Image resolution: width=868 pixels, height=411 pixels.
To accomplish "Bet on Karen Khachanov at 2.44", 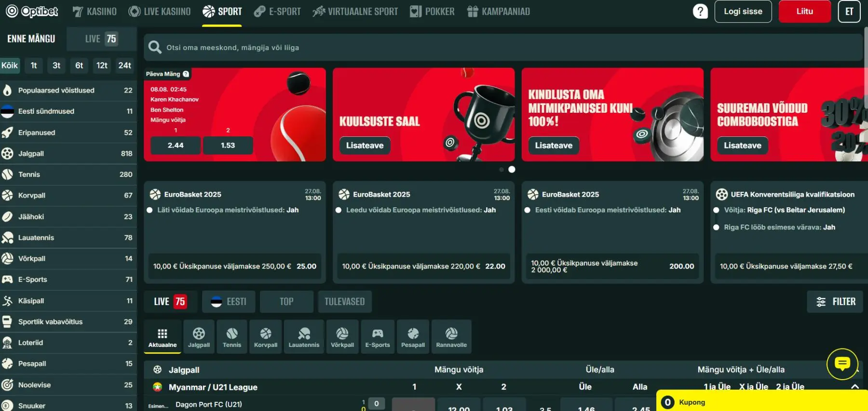I will tap(176, 145).
